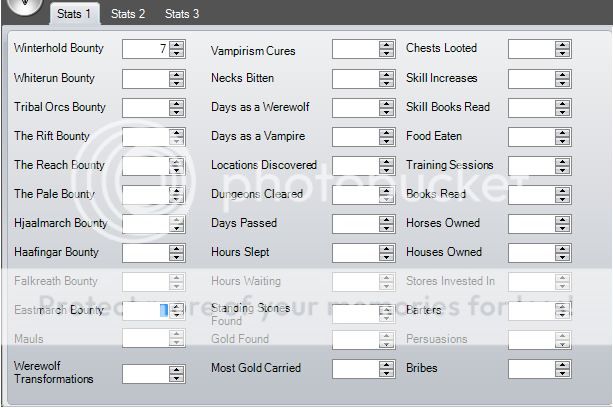Decrease the Necks Bitten value
Screen dimensions: 613x408
387,82
